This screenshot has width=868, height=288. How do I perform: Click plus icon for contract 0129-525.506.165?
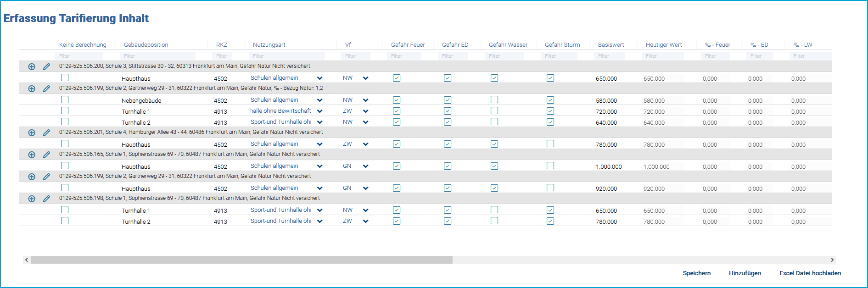pos(32,155)
